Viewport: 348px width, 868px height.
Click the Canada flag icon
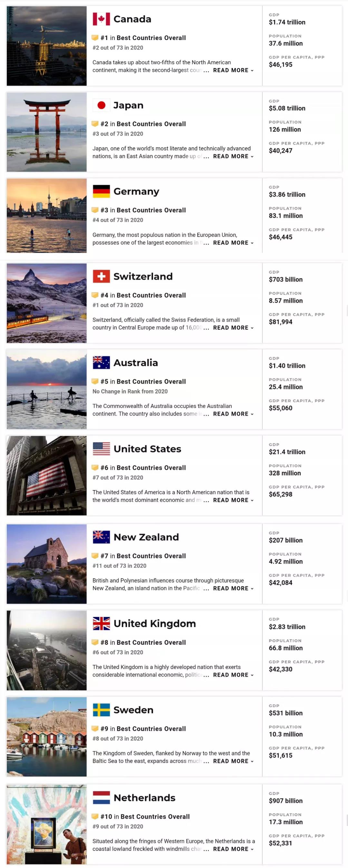(x=101, y=19)
